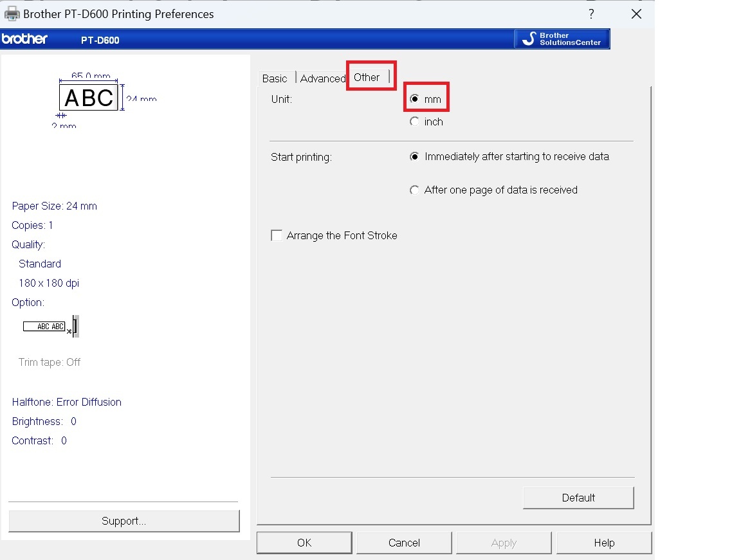Open the Brother Solutions Center
This screenshot has height=560, width=741.
[562, 39]
